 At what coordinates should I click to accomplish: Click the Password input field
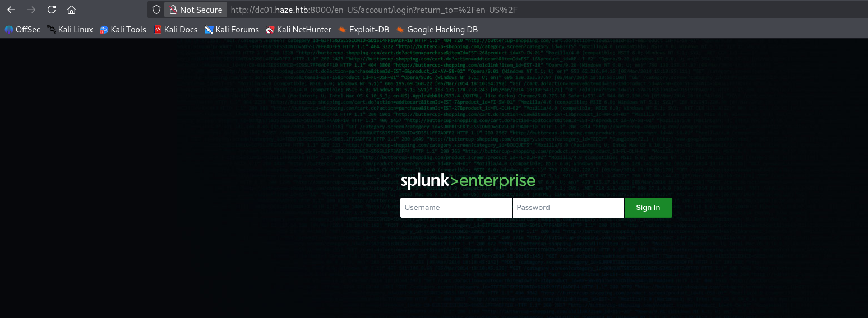click(567, 208)
